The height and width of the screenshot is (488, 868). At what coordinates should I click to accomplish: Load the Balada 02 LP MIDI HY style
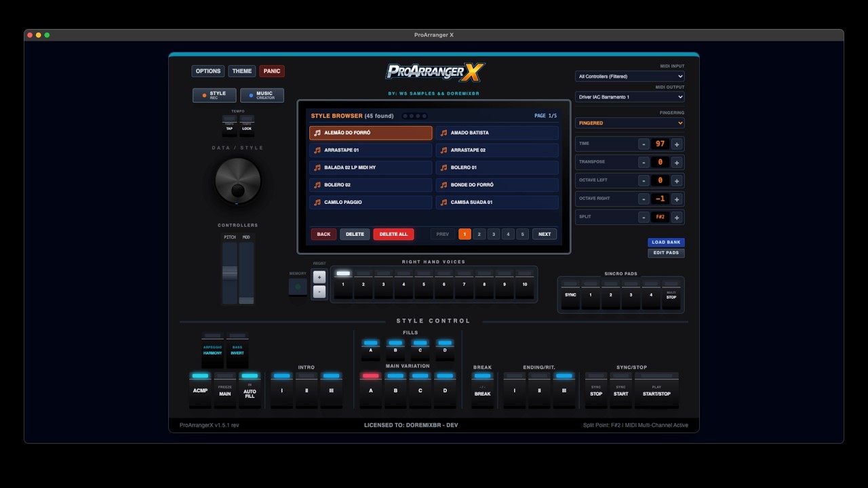(371, 167)
